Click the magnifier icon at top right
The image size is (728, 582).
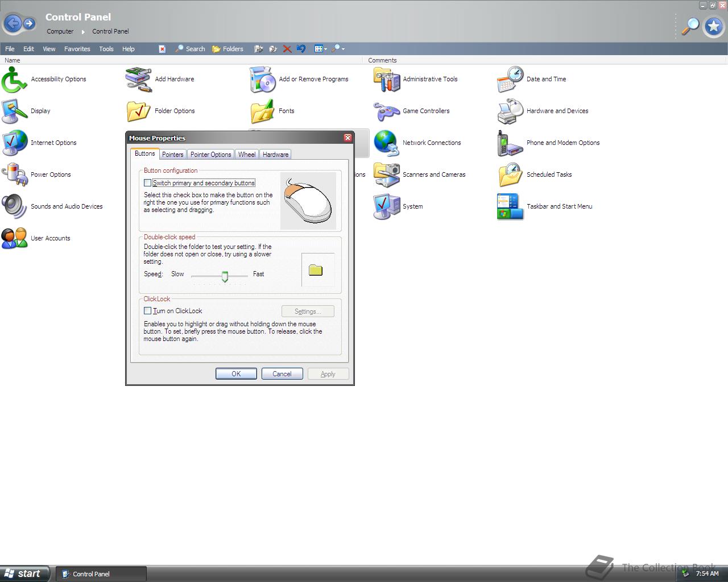(690, 26)
